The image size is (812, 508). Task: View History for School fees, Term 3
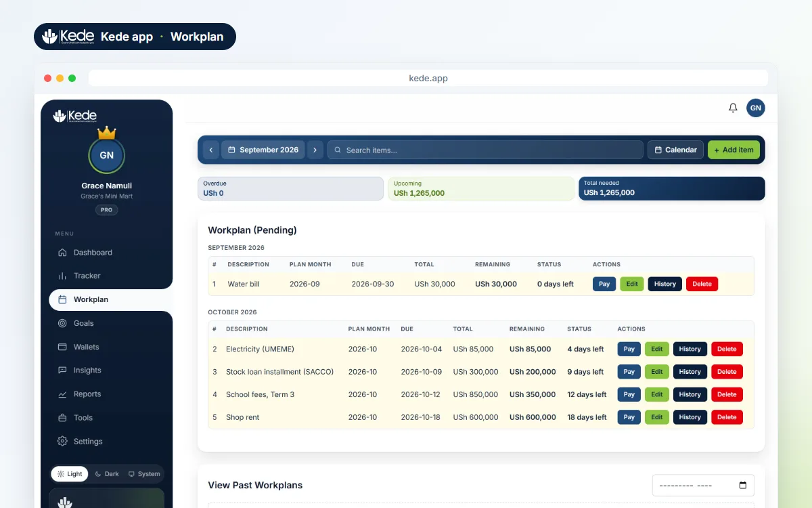tap(690, 394)
